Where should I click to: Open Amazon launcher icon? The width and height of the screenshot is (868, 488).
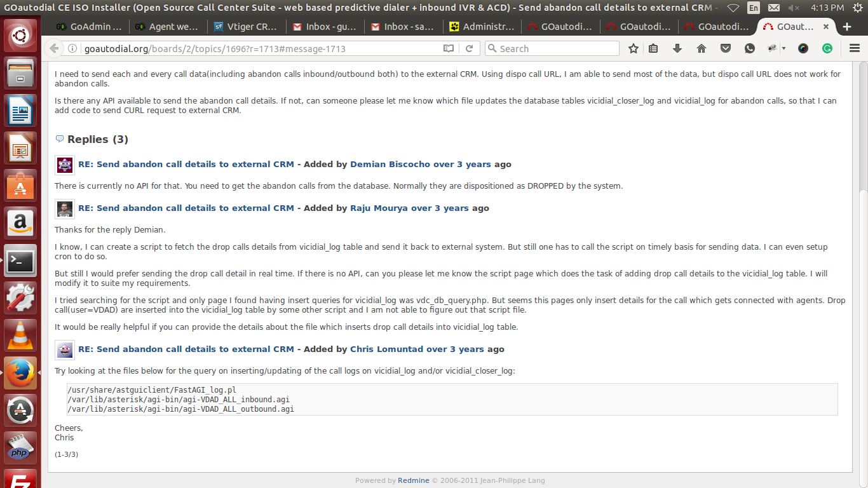[20, 224]
